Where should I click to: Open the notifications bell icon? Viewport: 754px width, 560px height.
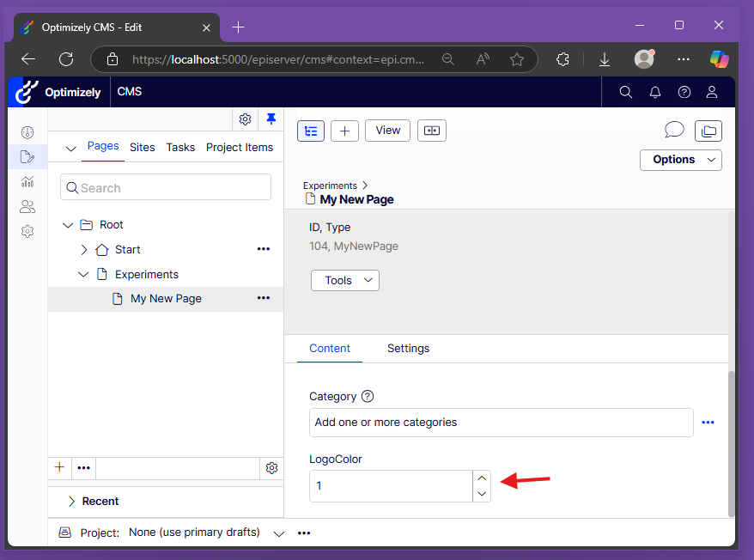point(655,92)
